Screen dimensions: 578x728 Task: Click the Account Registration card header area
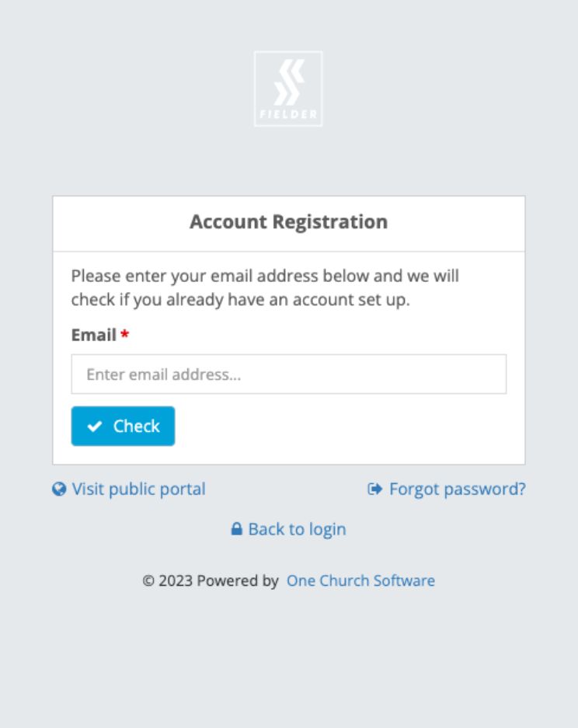tap(288, 223)
